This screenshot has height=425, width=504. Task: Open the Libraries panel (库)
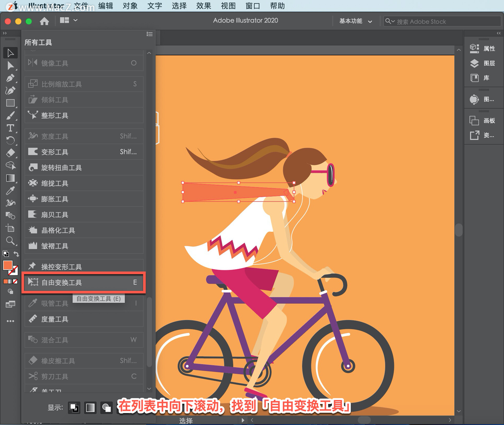click(x=480, y=78)
